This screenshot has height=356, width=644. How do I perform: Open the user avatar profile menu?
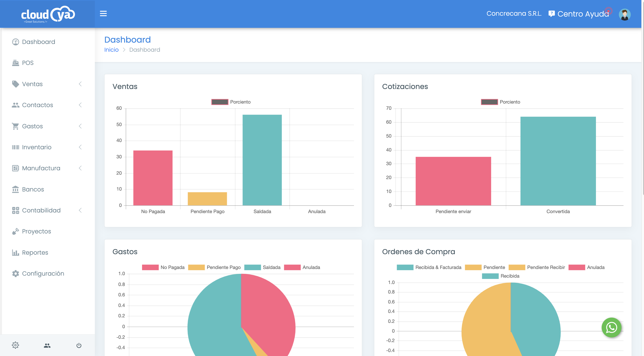[625, 14]
